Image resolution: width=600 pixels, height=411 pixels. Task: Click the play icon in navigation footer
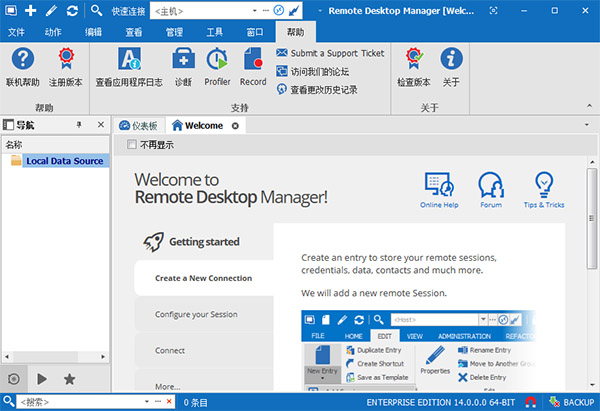tap(42, 379)
